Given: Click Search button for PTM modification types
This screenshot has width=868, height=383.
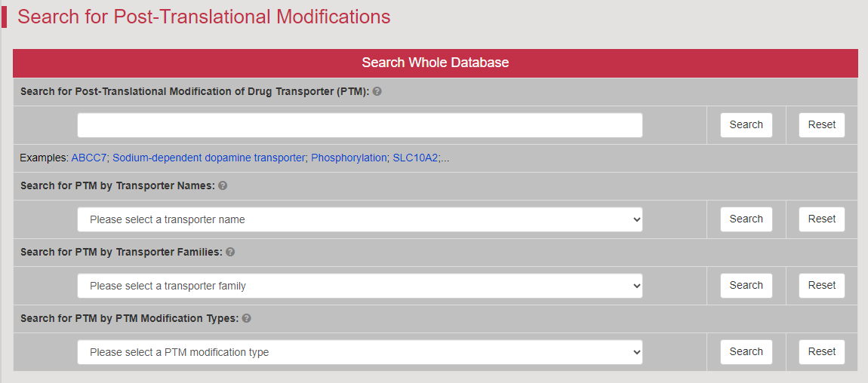Looking at the screenshot, I should tap(746, 352).
